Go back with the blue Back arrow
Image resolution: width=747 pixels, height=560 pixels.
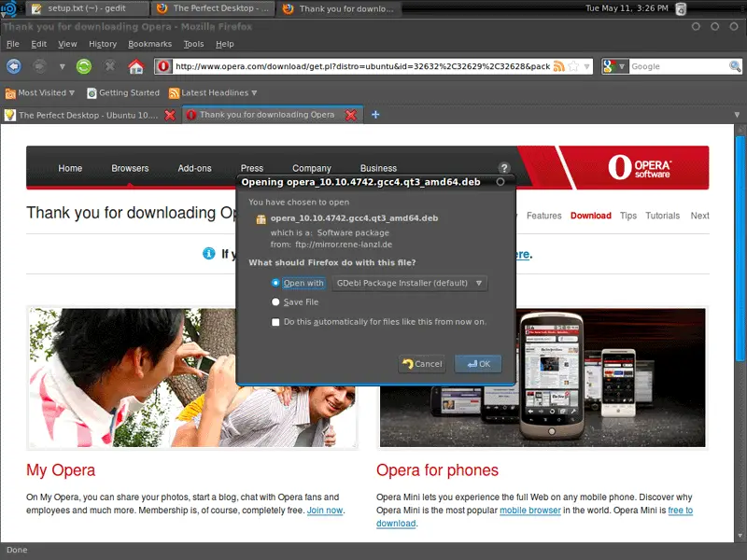(14, 66)
